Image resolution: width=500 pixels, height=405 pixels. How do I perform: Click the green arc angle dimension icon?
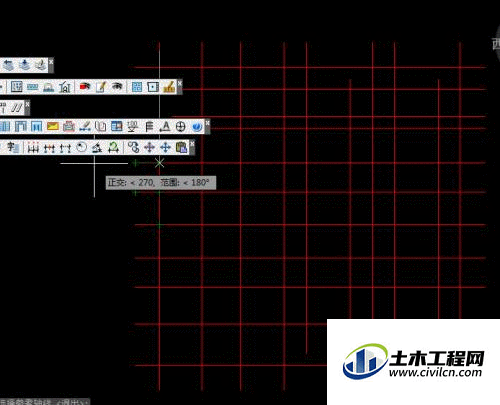pyautogui.click(x=114, y=147)
